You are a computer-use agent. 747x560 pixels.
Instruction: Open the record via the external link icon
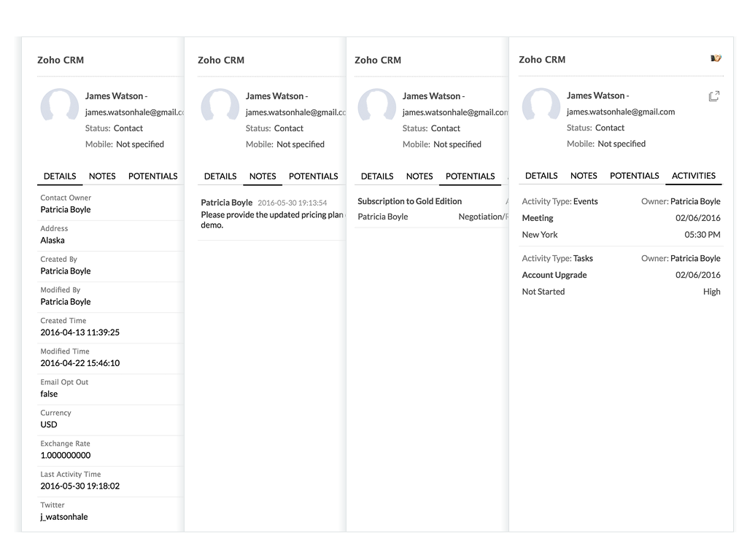[713, 96]
